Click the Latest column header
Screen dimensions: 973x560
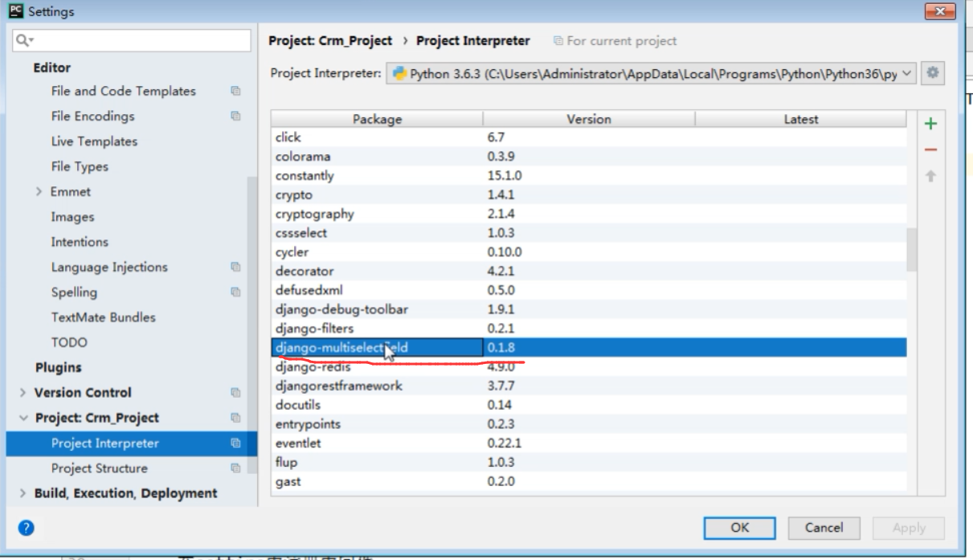(801, 119)
